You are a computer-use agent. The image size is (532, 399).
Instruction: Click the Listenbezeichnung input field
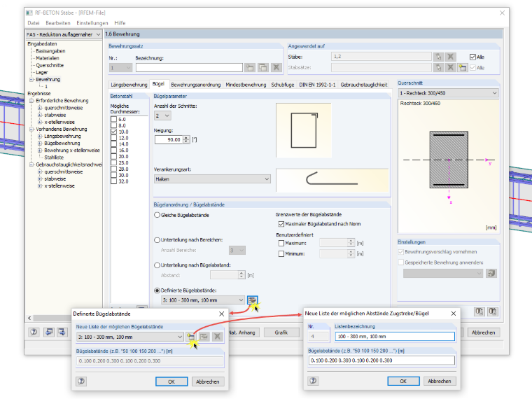[395, 336]
